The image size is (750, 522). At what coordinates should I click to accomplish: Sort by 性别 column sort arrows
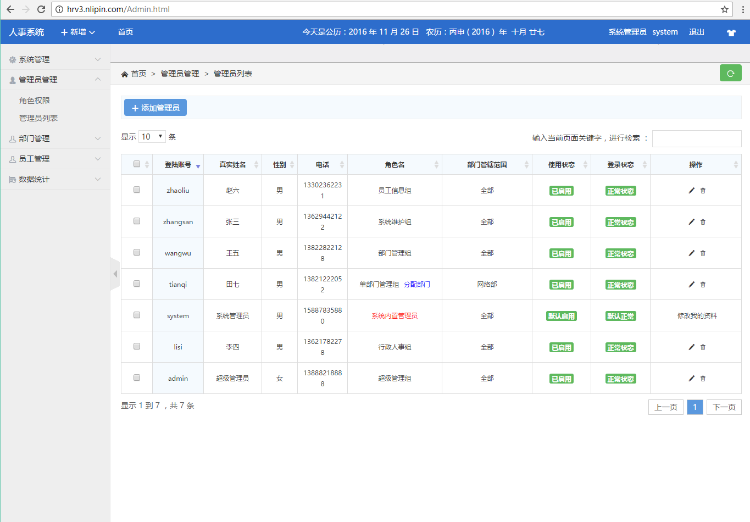coord(292,165)
